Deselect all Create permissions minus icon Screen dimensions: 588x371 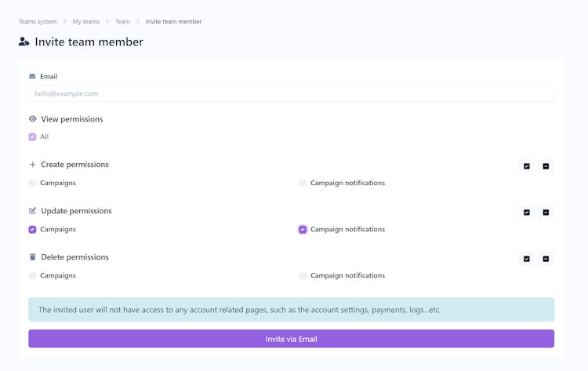click(546, 166)
